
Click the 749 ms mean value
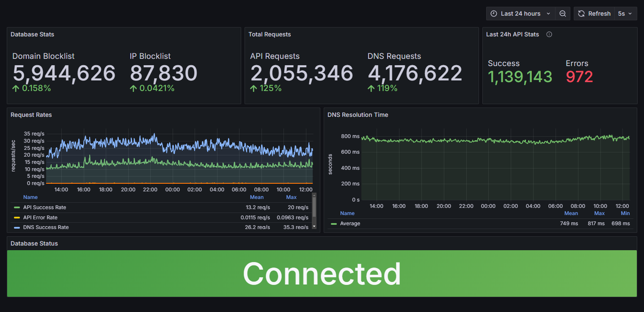(x=569, y=224)
